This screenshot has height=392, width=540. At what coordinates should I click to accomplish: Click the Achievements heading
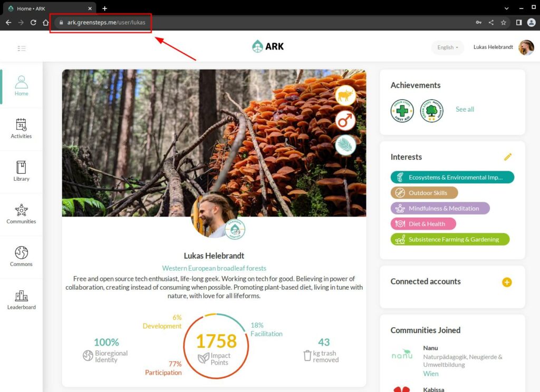point(416,85)
